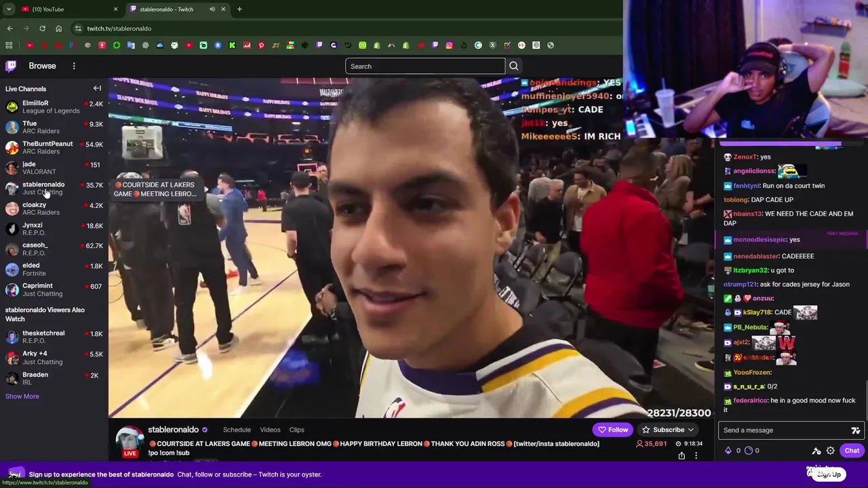Open a new browser tab
Viewport: 868px width, 488px height.
pos(239,9)
